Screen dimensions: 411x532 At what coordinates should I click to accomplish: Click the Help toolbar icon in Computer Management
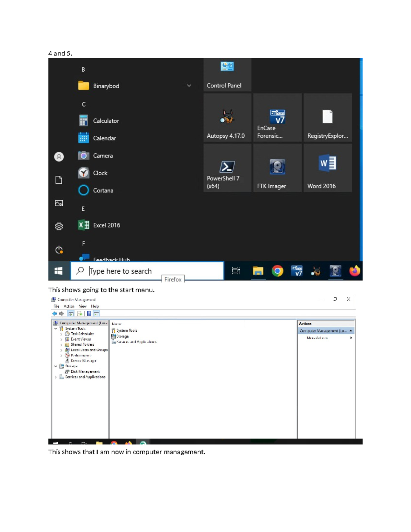(x=89, y=313)
